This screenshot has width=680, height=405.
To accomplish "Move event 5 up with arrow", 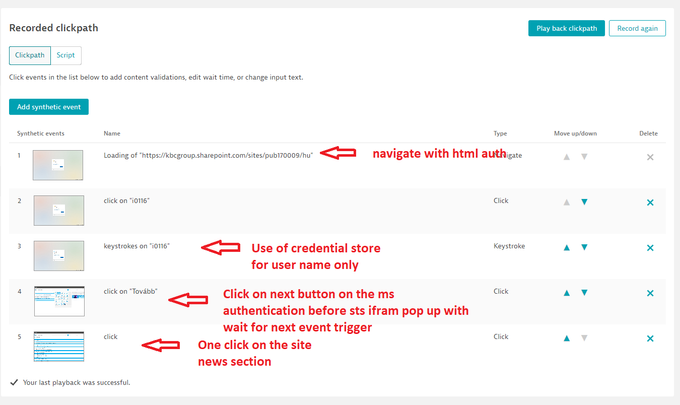I will [x=567, y=338].
